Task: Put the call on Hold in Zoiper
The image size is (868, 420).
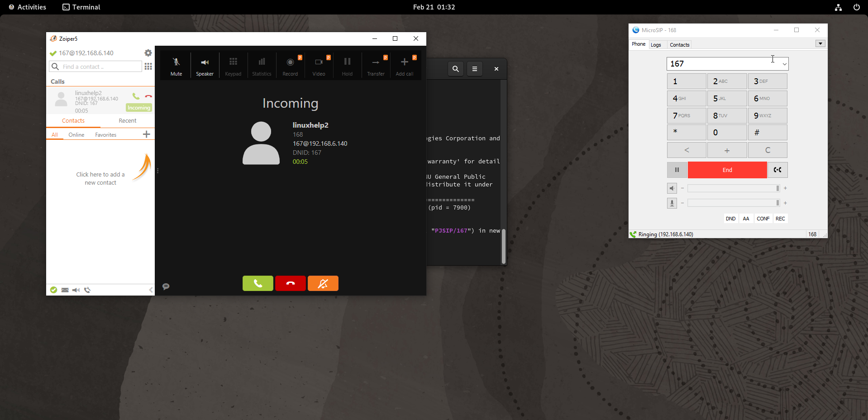Action: [347, 66]
